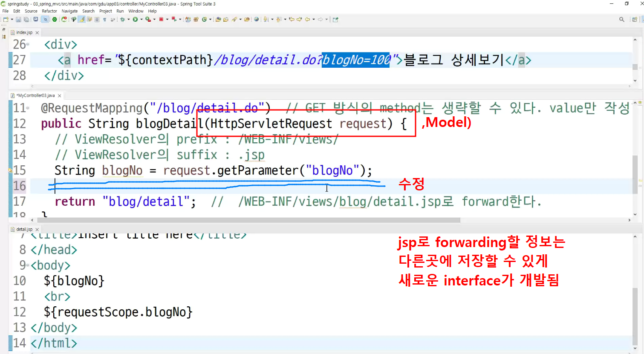Image resolution: width=644 pixels, height=354 pixels.
Task: Click the Run Last Tool coverage icon
Action: tap(148, 19)
